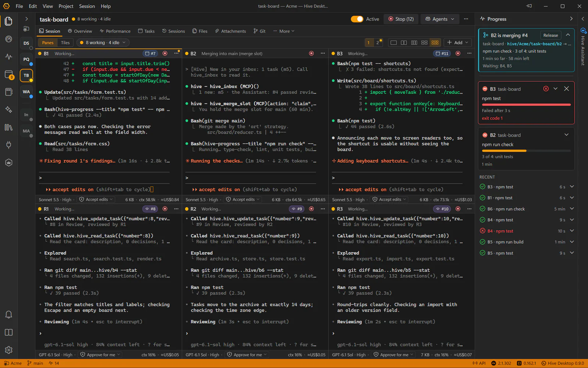Open the gauge dashboard icon in the left rail
The width and height of the screenshot is (588, 368).
coord(8,39)
